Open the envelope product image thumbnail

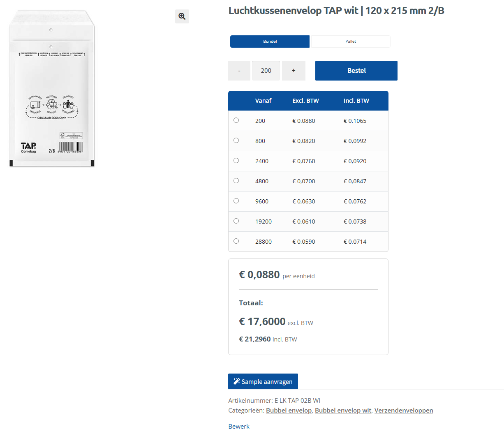tap(52, 89)
